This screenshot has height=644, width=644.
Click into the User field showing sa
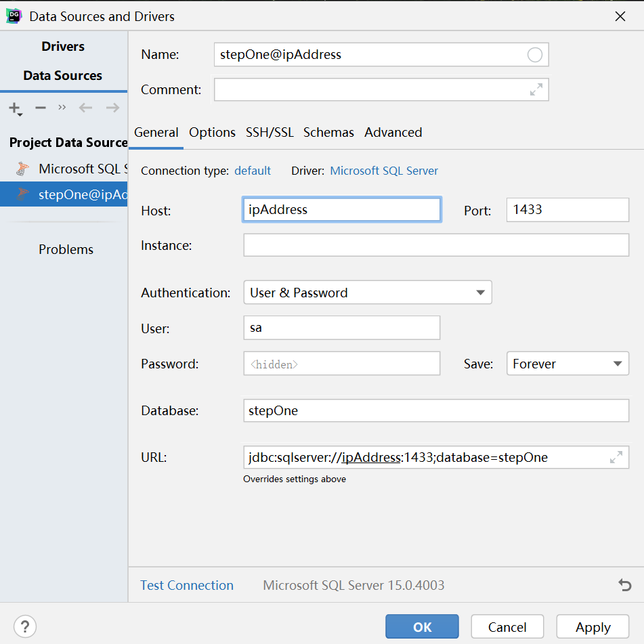click(x=342, y=328)
